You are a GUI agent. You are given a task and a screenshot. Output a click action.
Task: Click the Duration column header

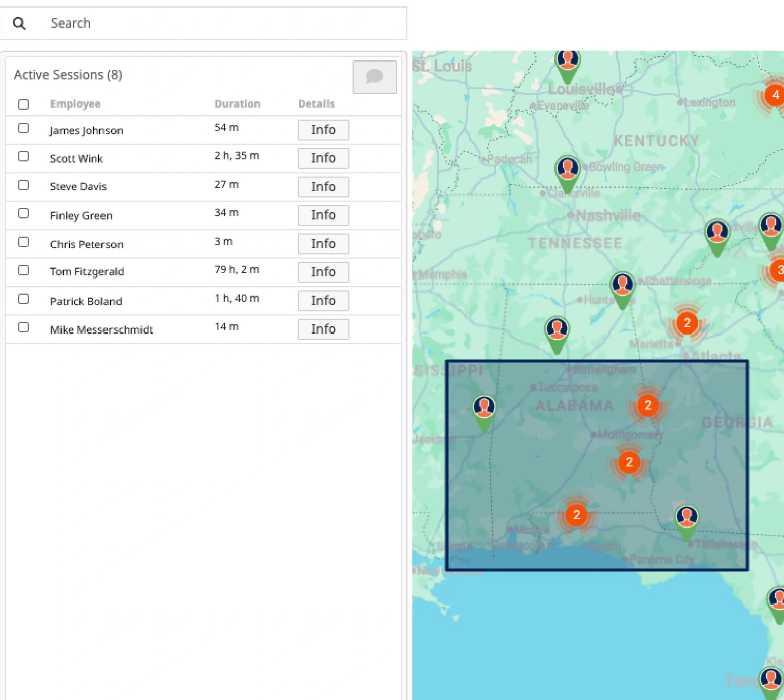tap(237, 104)
